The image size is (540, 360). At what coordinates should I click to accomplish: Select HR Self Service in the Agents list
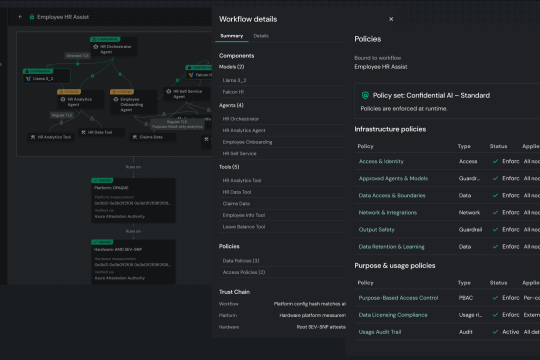pos(282,154)
